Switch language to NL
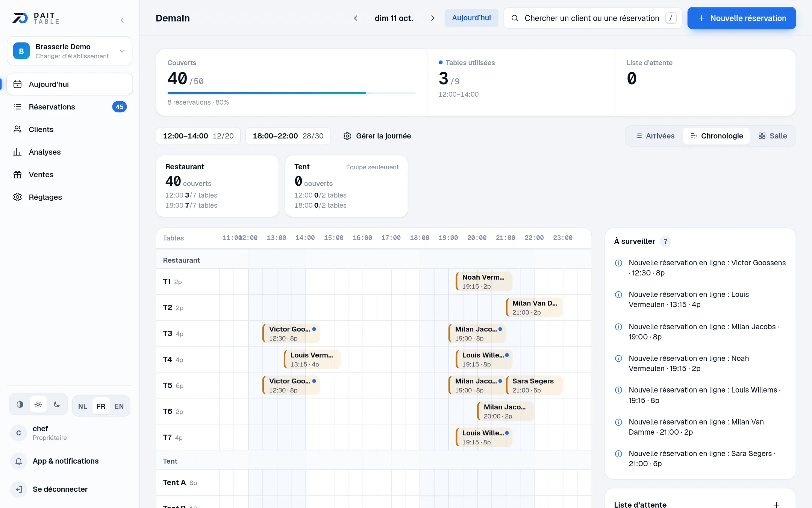 click(x=82, y=406)
